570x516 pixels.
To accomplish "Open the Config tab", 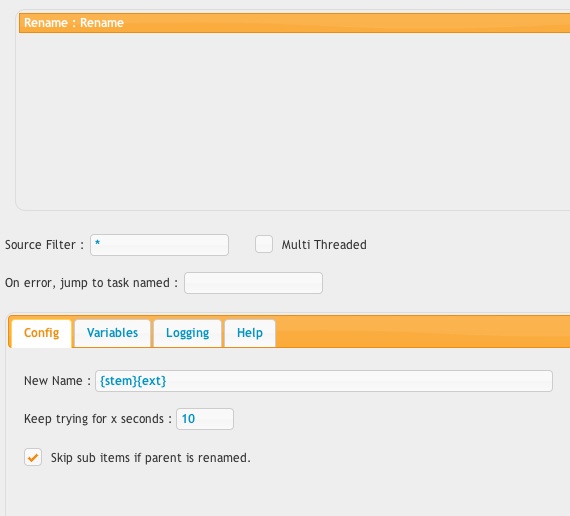I will [41, 333].
